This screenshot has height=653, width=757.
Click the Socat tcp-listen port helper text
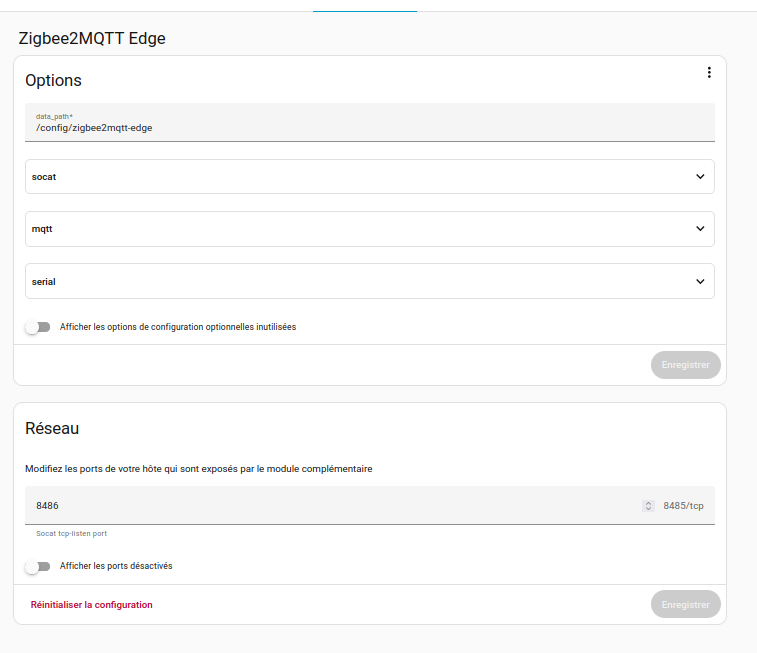pyautogui.click(x=71, y=533)
